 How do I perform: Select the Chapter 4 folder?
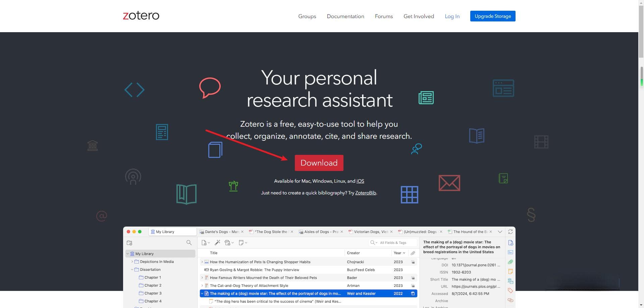point(153,301)
